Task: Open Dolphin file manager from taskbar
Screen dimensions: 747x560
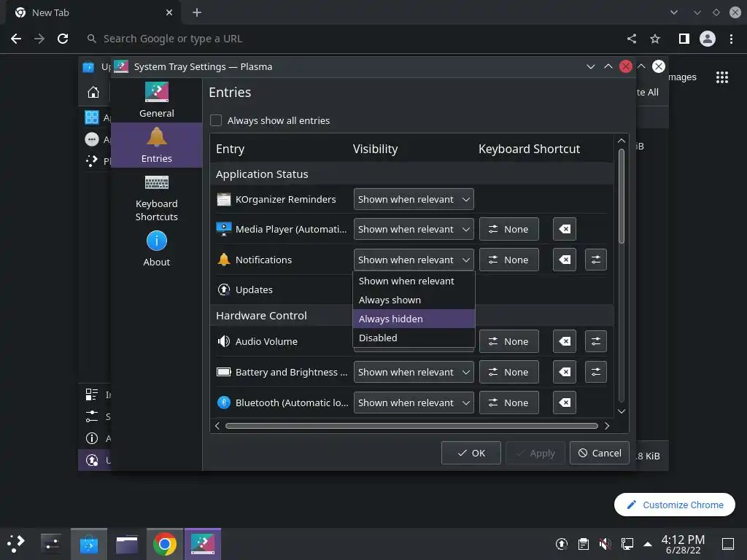Action: (127, 544)
